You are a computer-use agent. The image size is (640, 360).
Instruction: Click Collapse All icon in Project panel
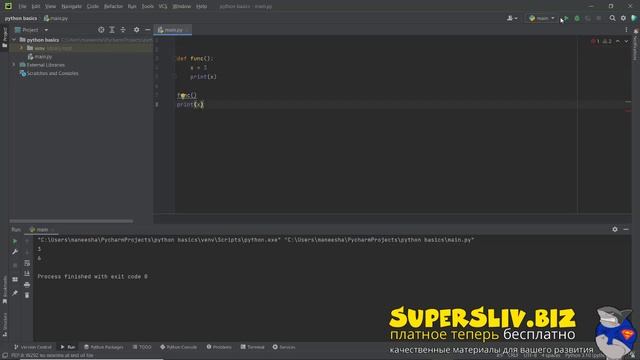click(x=123, y=30)
